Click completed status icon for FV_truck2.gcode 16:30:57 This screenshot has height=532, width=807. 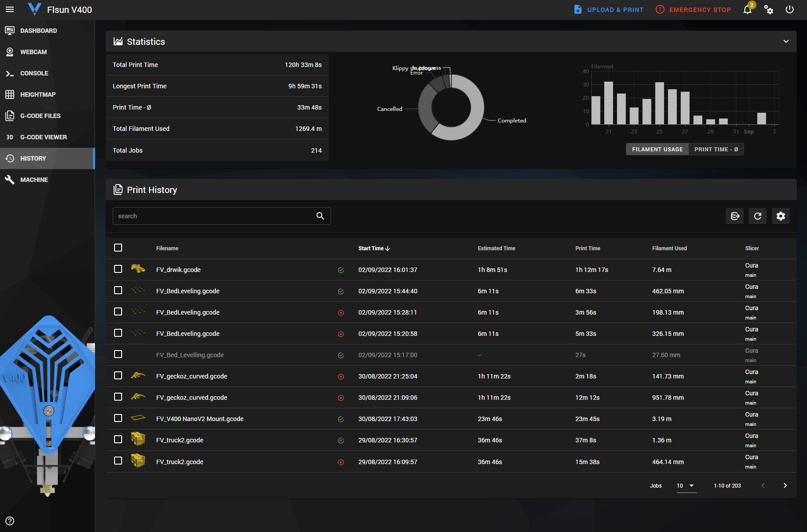click(x=341, y=441)
